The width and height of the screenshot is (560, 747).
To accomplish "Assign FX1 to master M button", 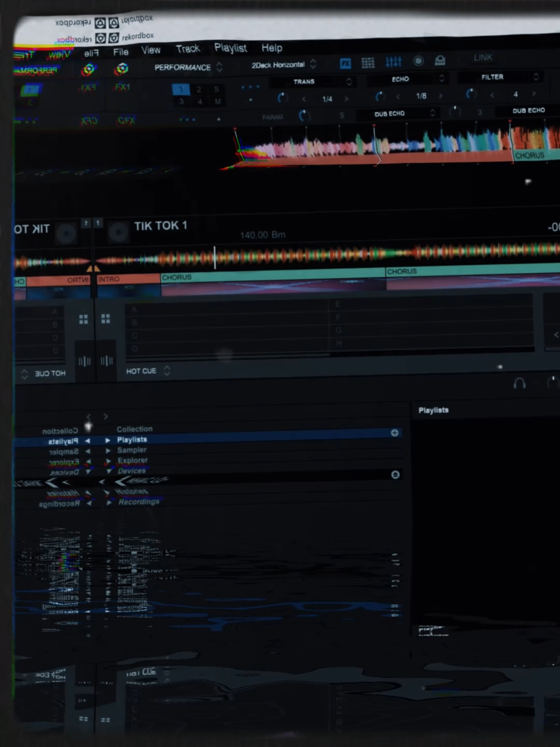I will tap(218, 101).
